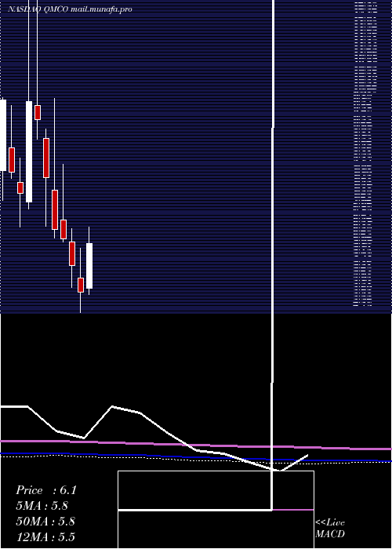The width and height of the screenshot is (392, 549).
Task: Click the 5MA : 5.8 value
Action: tap(42, 506)
